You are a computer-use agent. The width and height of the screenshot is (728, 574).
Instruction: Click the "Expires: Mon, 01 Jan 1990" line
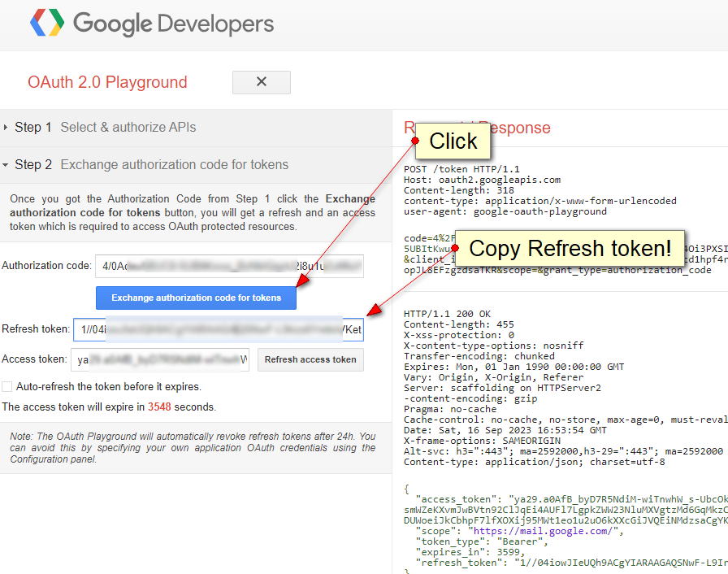pos(514,367)
